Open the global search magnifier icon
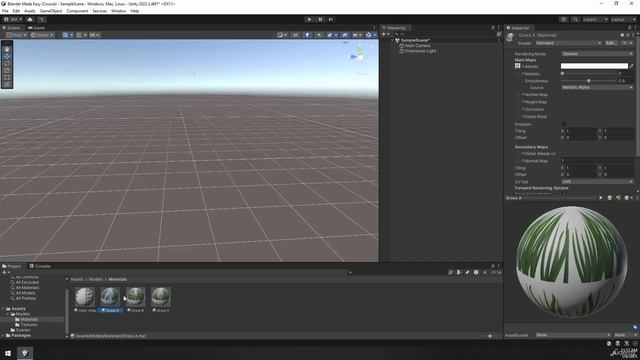This screenshot has height=360, width=640. point(575,19)
